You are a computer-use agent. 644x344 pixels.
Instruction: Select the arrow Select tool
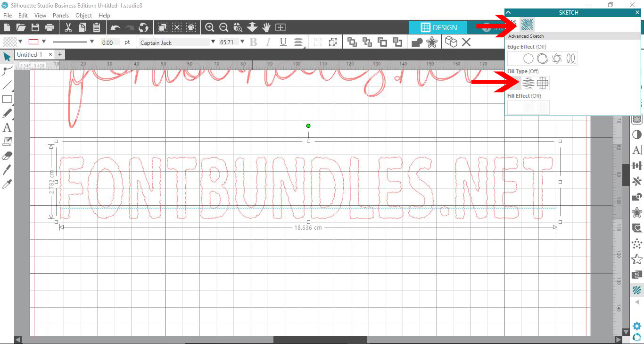pos(7,57)
